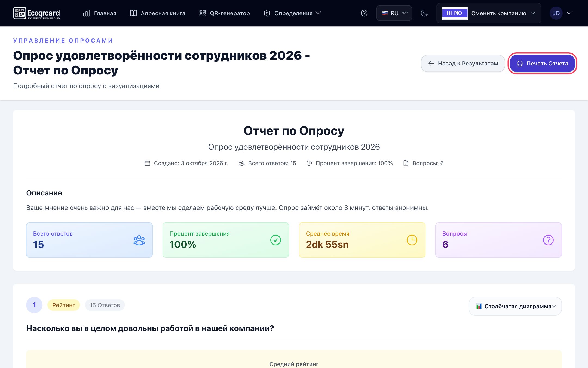Click the Рейтинг badge on question 1
The width and height of the screenshot is (588, 368).
pyautogui.click(x=63, y=305)
